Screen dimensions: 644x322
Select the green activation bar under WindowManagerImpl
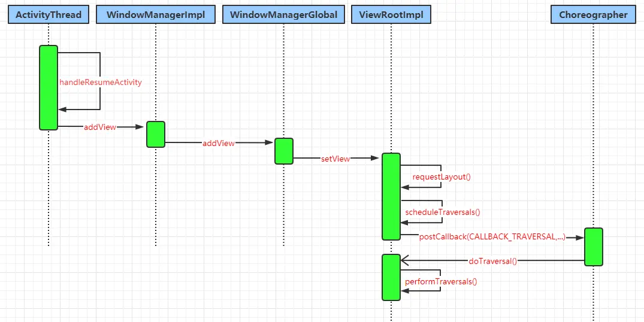(x=155, y=134)
